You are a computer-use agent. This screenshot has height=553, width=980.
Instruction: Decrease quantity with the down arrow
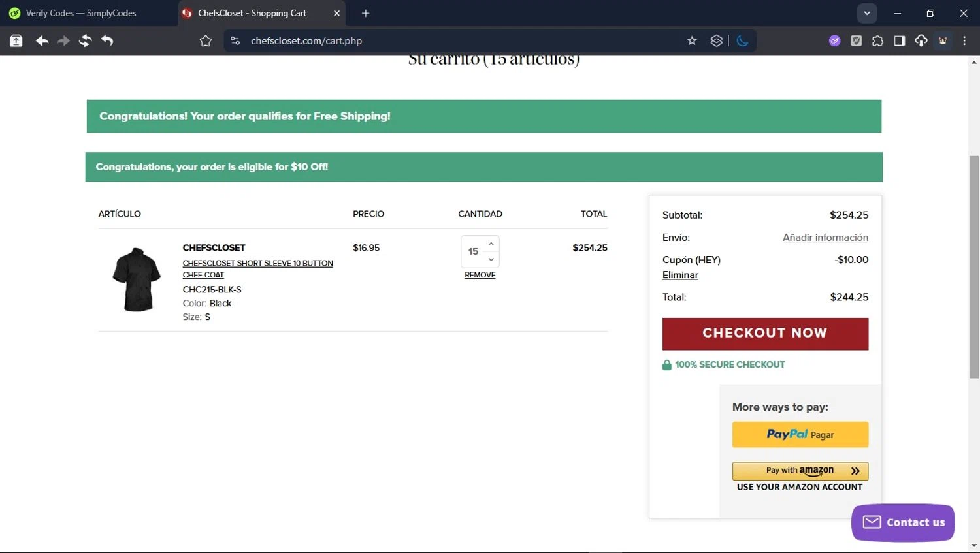(491, 259)
